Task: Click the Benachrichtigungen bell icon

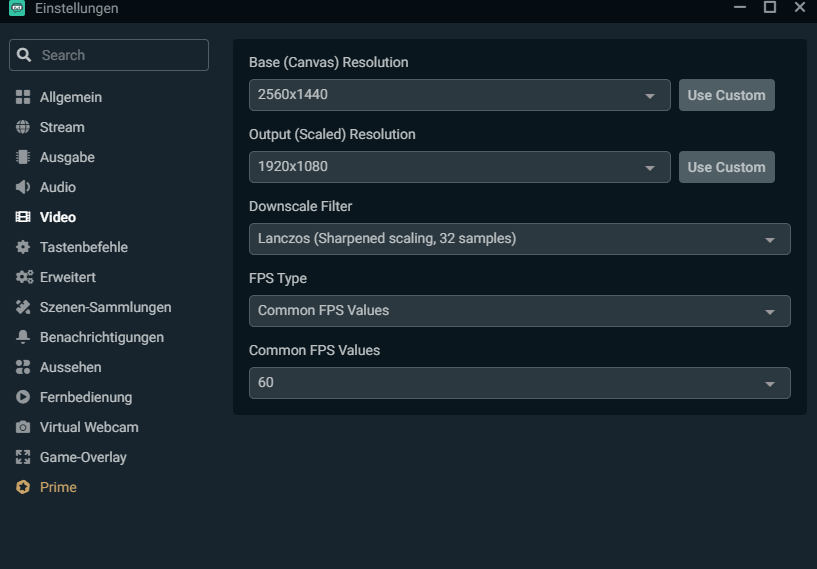Action: (23, 337)
